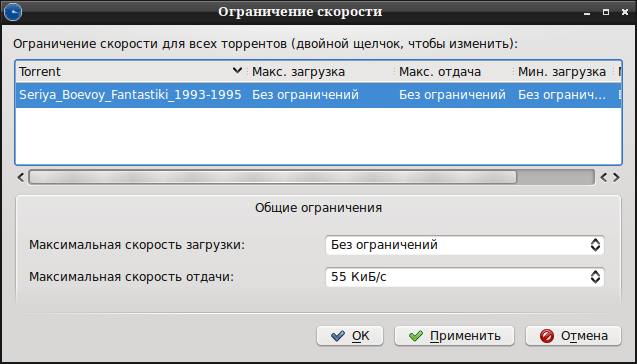Click the Применить button
This screenshot has height=364, width=637.
click(454, 336)
